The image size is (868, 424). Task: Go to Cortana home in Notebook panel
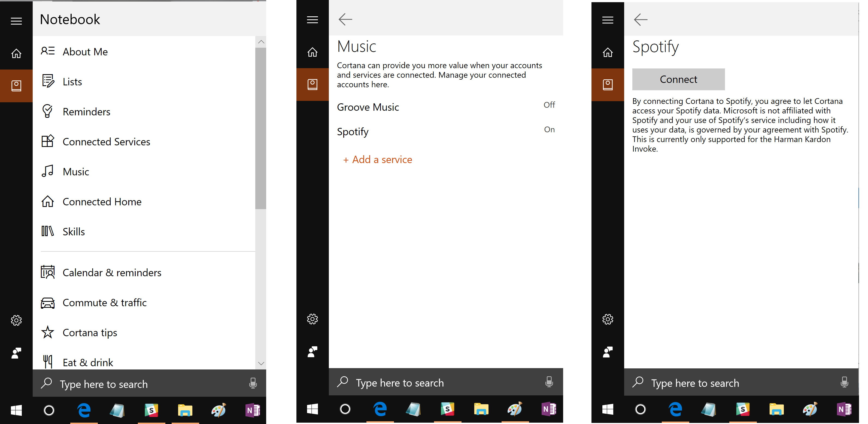16,53
